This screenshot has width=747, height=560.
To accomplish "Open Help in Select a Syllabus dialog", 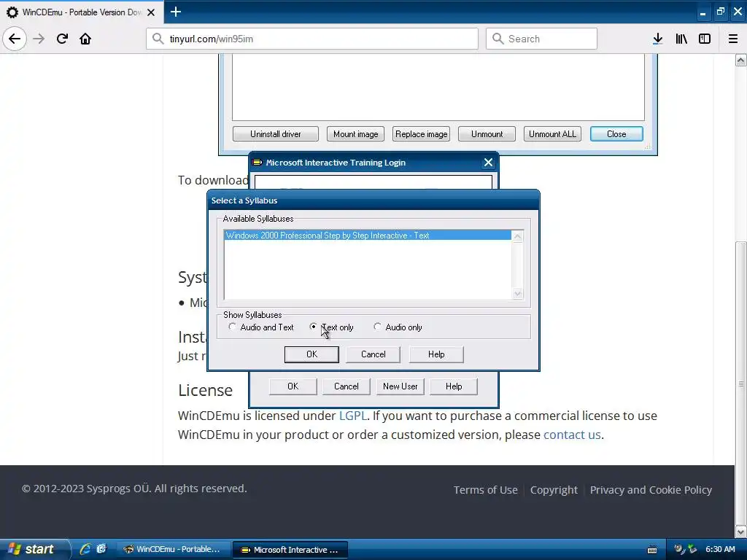I will coord(436,354).
